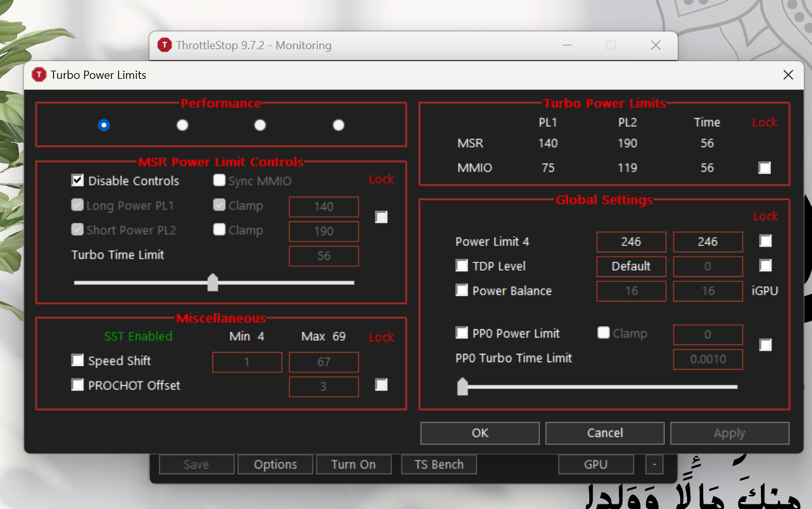Click the PROCHOT Offset value field showing 3
Screen dimensions: 812x509
pyautogui.click(x=324, y=387)
